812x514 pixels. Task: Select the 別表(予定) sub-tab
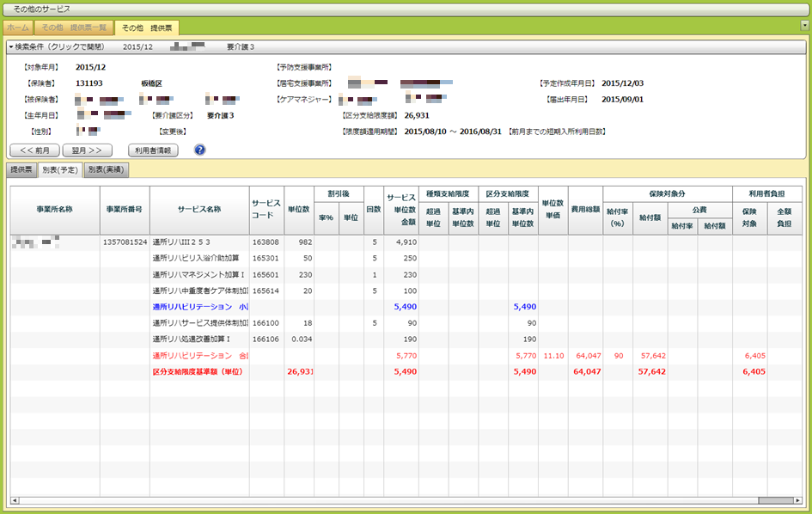pos(60,170)
